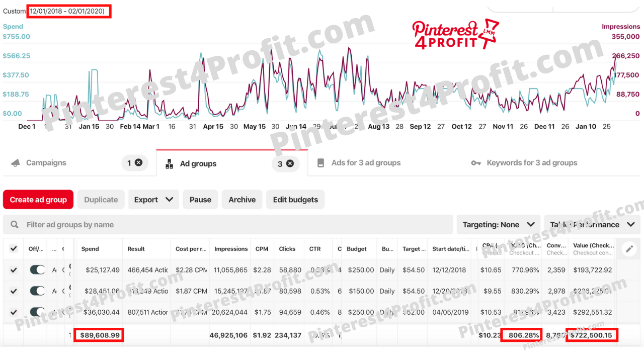Open the Keywords for 3 ad groups tab
The height and width of the screenshot is (362, 644).
click(532, 163)
